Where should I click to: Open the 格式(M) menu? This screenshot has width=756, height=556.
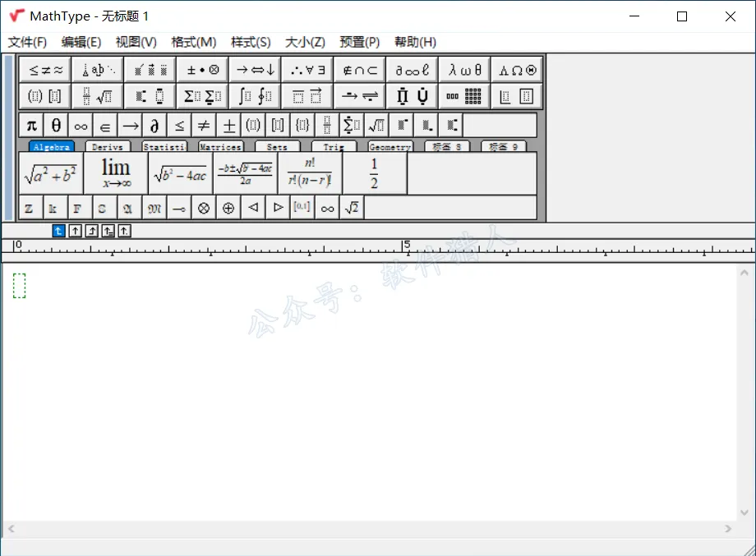click(193, 43)
